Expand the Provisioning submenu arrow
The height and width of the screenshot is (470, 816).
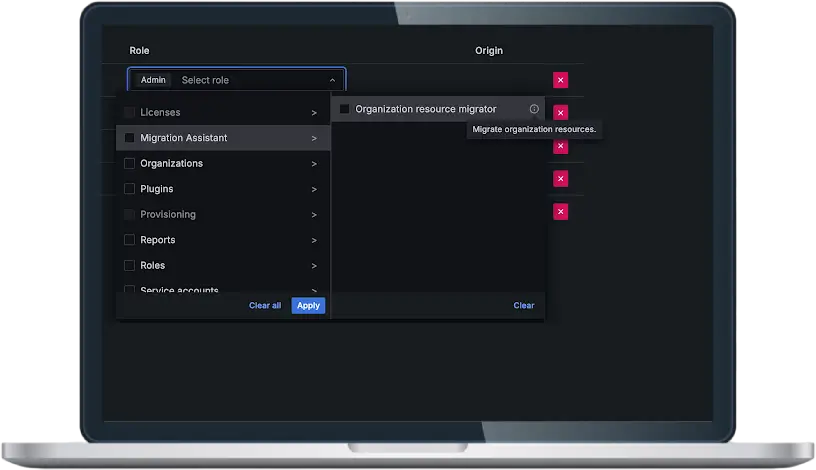[314, 214]
